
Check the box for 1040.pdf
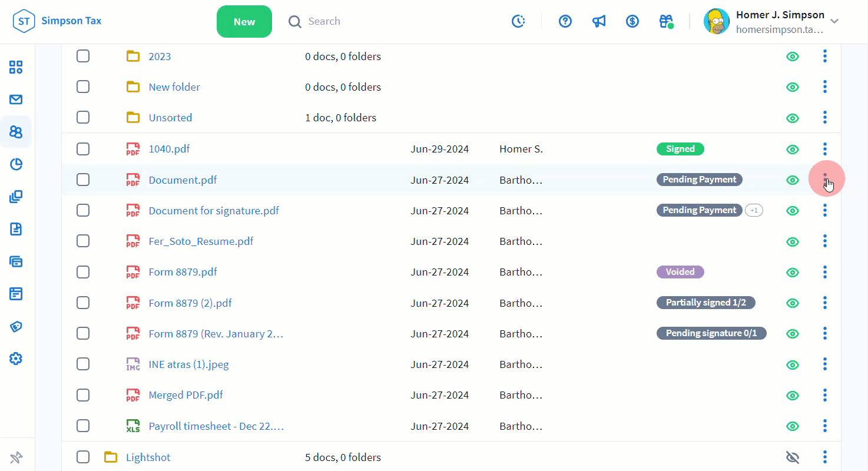coord(83,149)
